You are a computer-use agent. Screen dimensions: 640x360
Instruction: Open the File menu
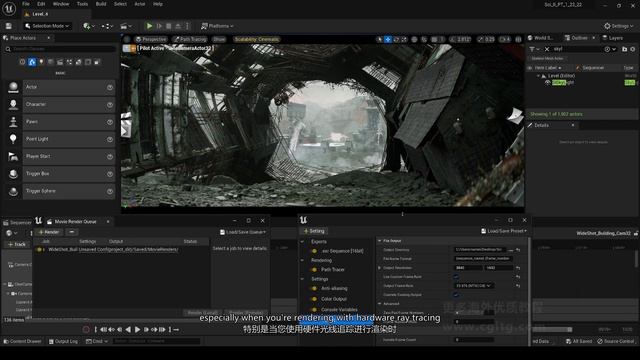point(26,4)
